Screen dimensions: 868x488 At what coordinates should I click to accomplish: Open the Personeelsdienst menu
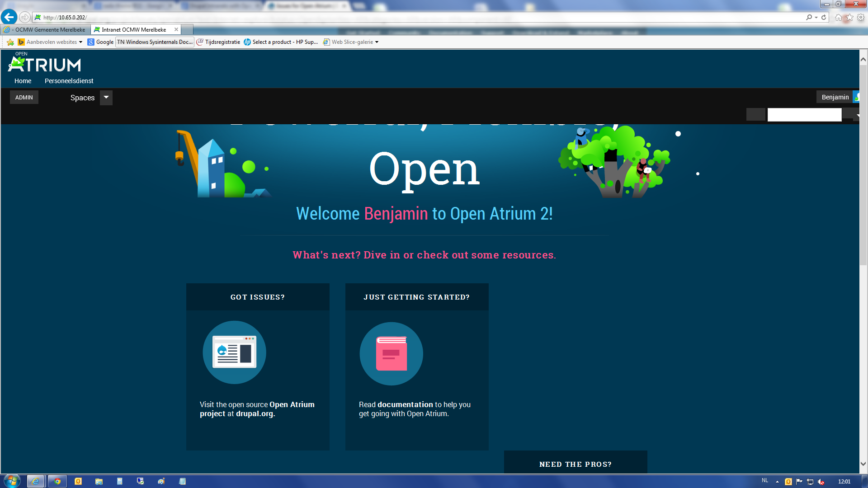pyautogui.click(x=69, y=81)
